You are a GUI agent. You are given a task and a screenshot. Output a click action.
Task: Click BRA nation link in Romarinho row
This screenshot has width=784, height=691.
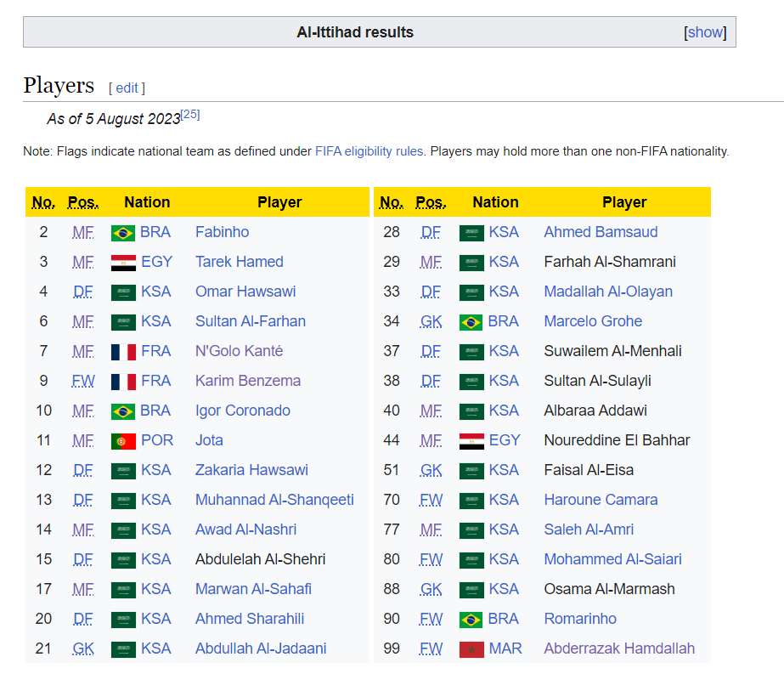click(x=503, y=619)
